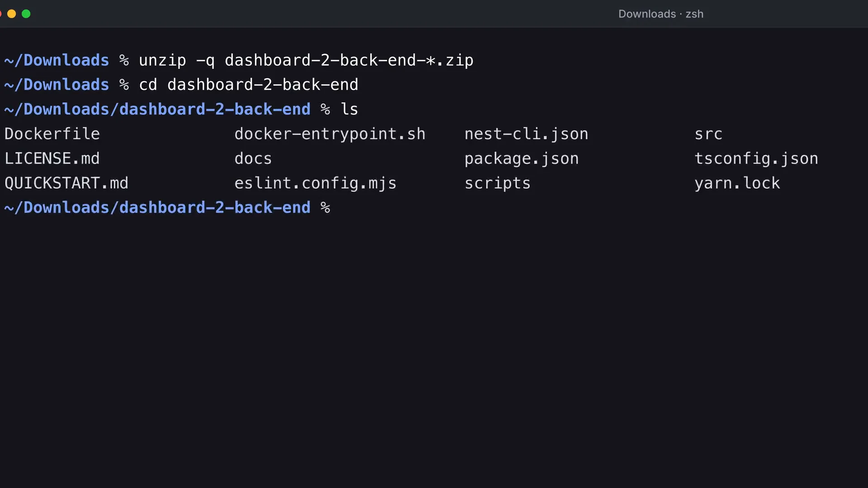This screenshot has height=488, width=868.
Task: Select package.json in the listing
Action: [522, 159]
